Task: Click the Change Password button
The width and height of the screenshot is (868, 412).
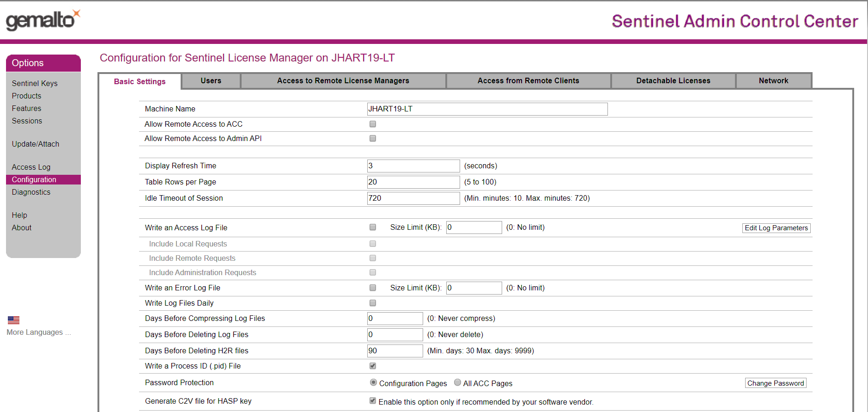Action: [776, 383]
